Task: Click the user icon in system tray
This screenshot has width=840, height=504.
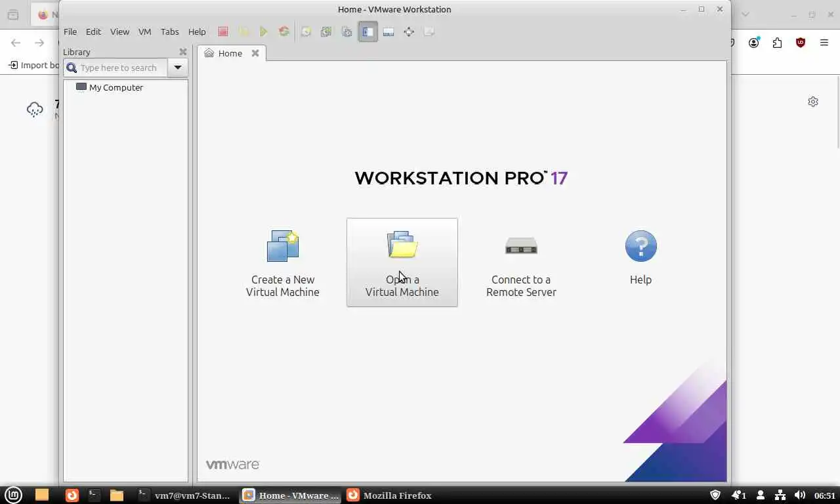Action: tap(761, 495)
